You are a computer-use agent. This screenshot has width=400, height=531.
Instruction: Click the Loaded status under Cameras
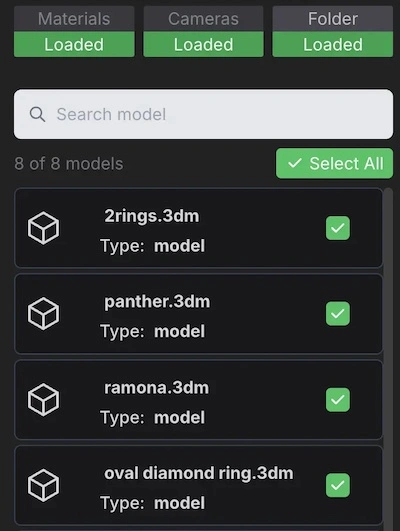(x=203, y=44)
